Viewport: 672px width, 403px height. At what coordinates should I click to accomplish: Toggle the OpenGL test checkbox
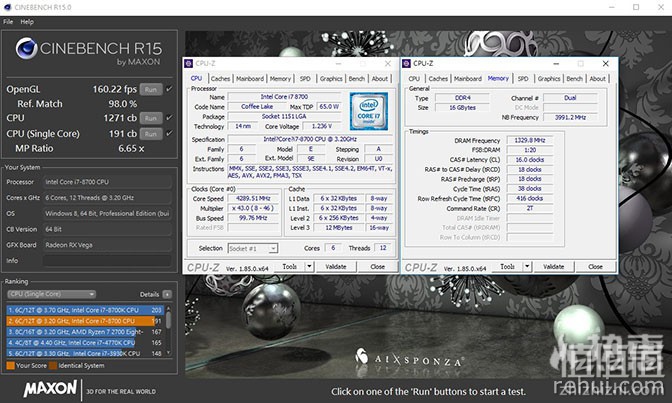169,89
